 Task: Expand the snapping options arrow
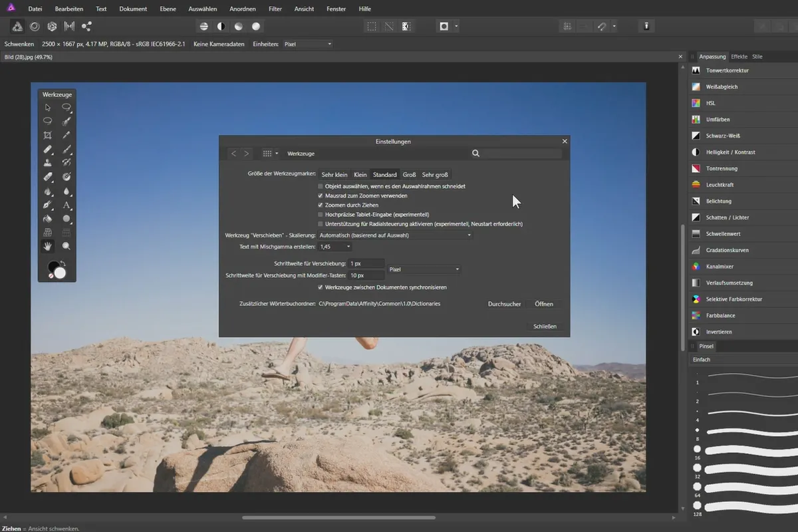point(614,27)
